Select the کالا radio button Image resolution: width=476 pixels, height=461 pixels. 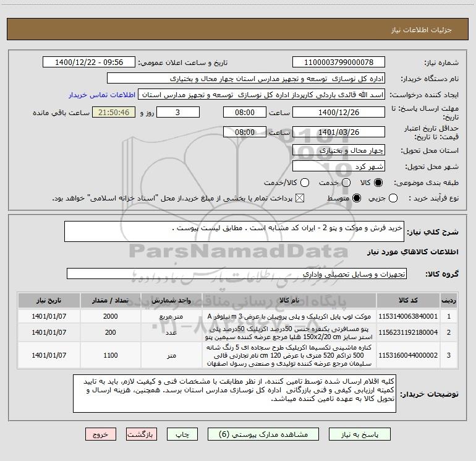coord(378,183)
